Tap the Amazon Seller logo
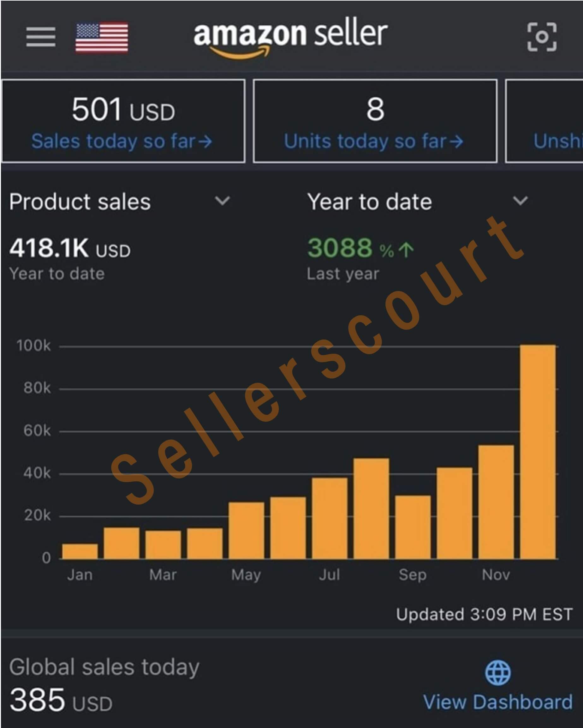583x728 pixels. [290, 37]
